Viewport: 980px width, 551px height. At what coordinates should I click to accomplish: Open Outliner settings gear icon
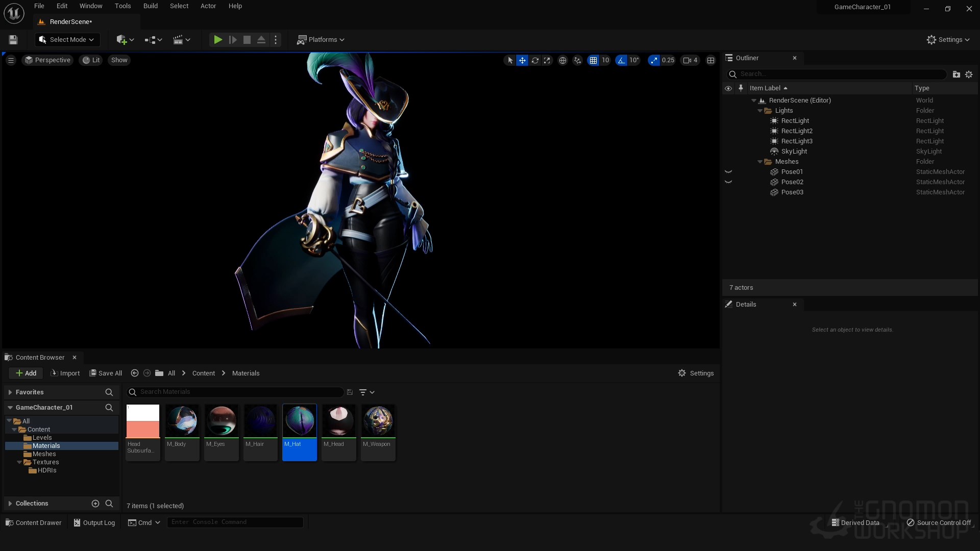coord(969,74)
